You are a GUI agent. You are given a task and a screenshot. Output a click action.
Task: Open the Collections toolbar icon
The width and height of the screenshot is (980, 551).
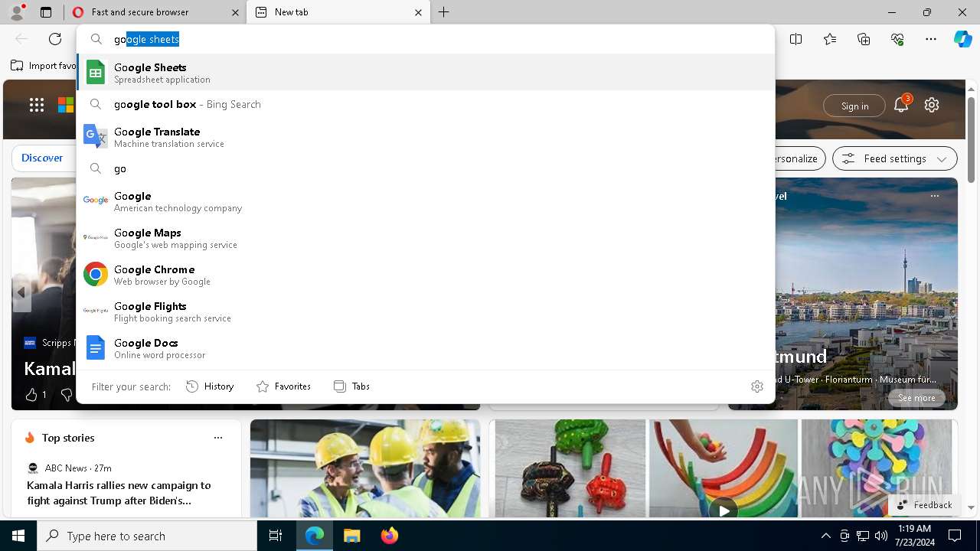[864, 39]
